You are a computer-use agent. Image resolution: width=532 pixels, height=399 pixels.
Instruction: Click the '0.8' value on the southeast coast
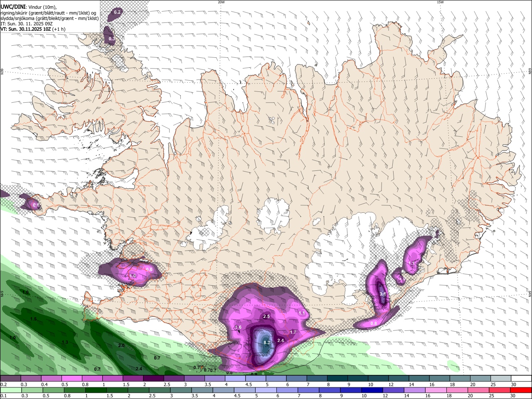pyautogui.click(x=374, y=323)
